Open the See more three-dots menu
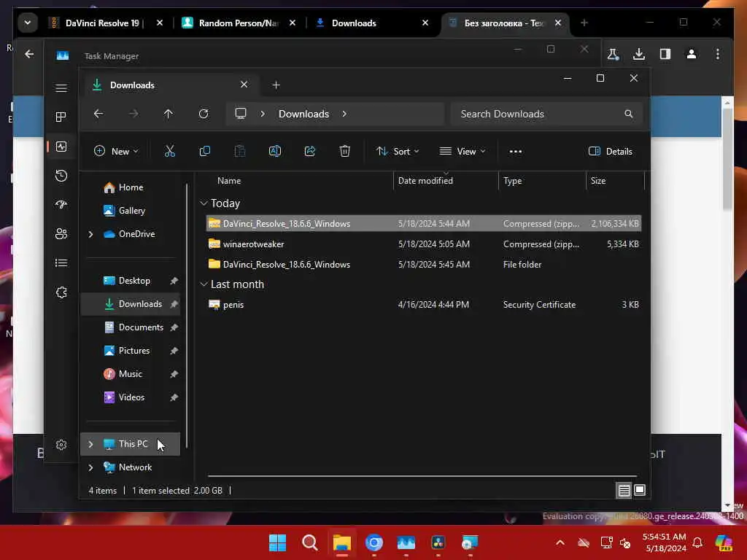The height and width of the screenshot is (560, 747). (x=516, y=152)
